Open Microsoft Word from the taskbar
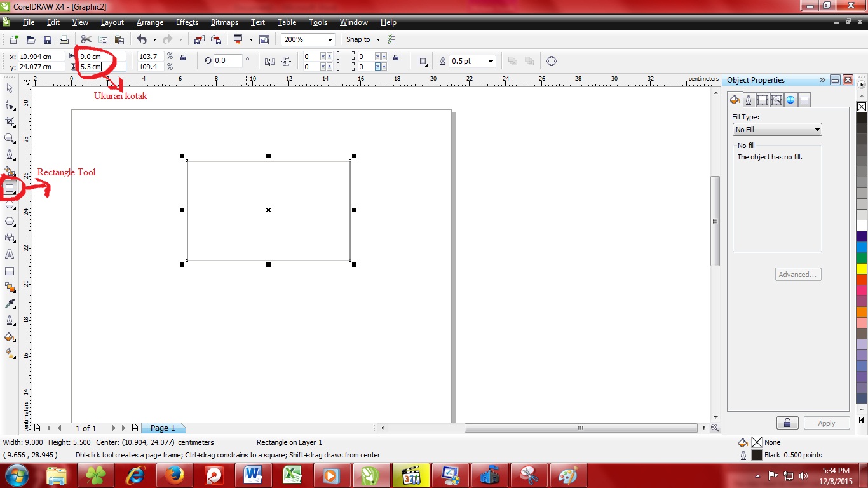The height and width of the screenshot is (488, 868). tap(253, 475)
